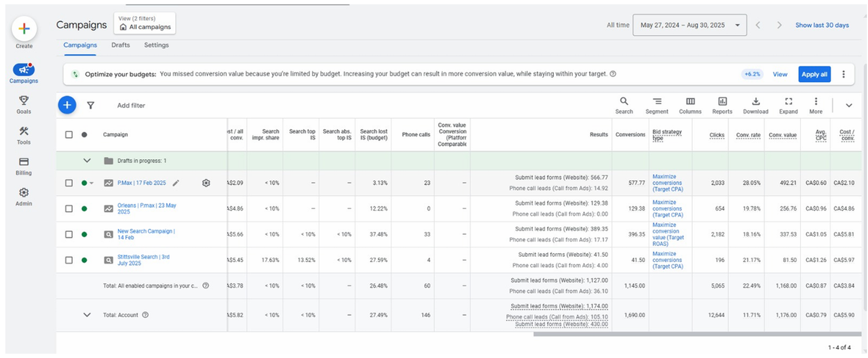Click Show last 30 days link
Viewport: 868px width, 358px height.
822,25
